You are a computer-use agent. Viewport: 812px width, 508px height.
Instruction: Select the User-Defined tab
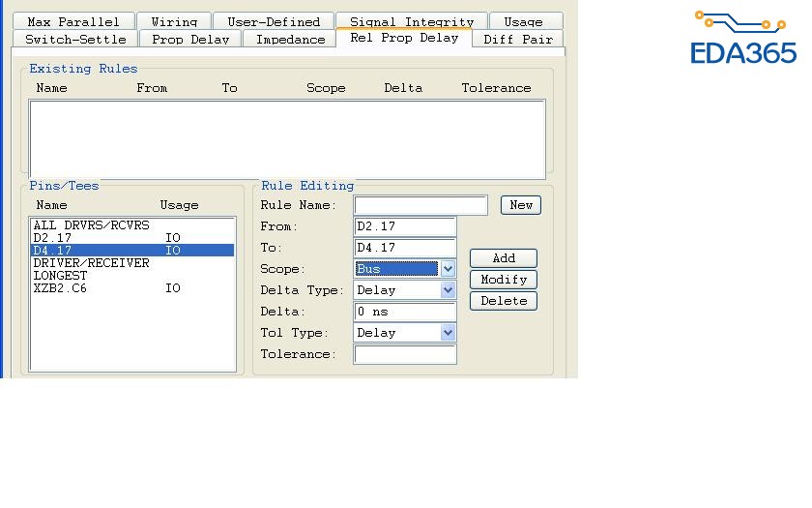(x=274, y=21)
